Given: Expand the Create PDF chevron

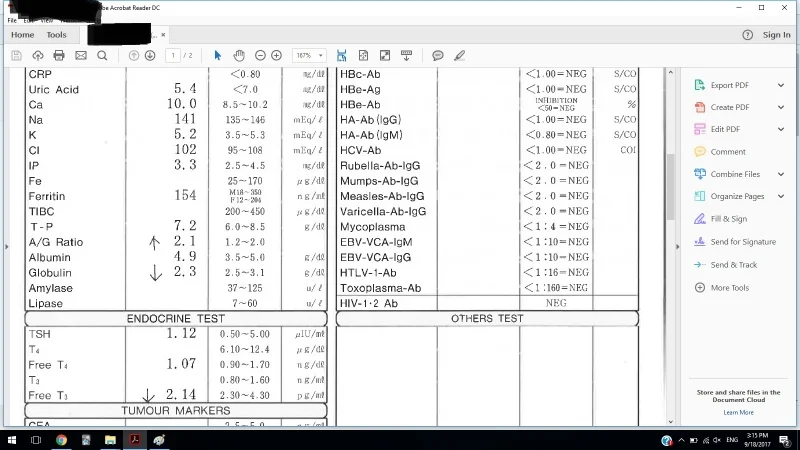Looking at the screenshot, I should point(781,107).
